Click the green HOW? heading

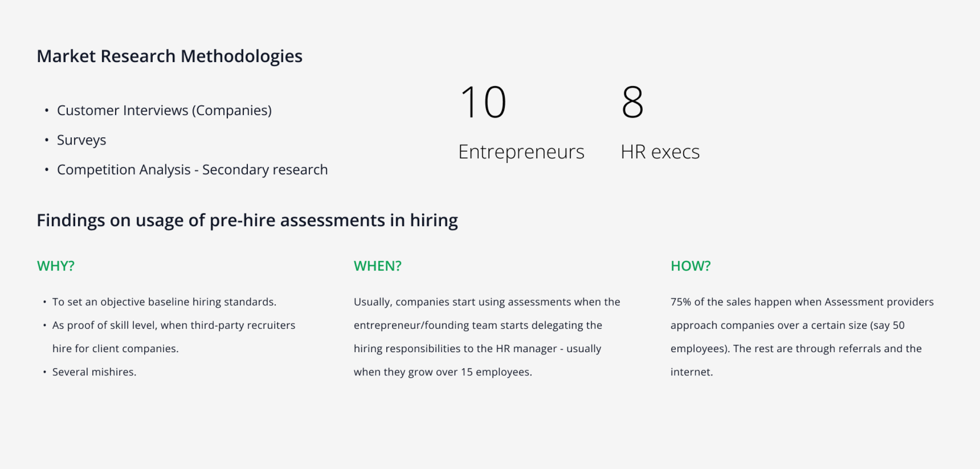click(690, 266)
